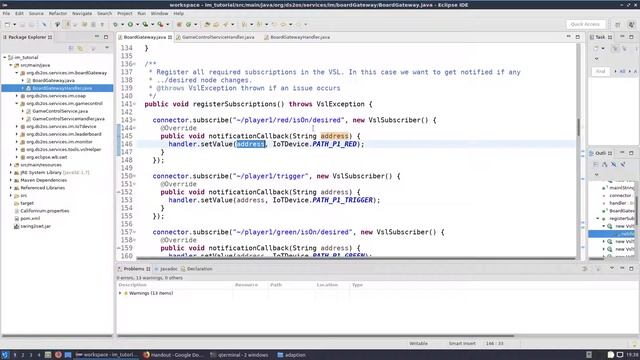Toggle Link with Editor in Package Explorer
This screenshot has height=360, width=640.
[80, 48]
